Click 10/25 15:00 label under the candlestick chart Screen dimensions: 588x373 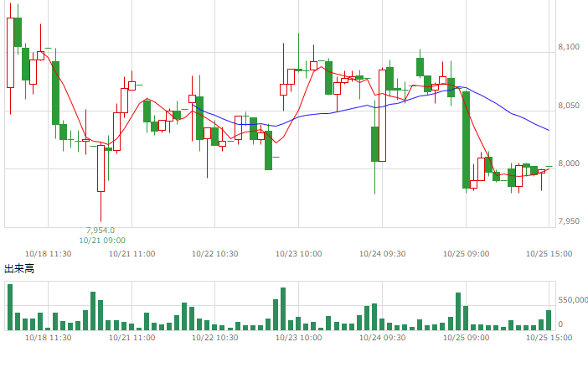pos(549,254)
